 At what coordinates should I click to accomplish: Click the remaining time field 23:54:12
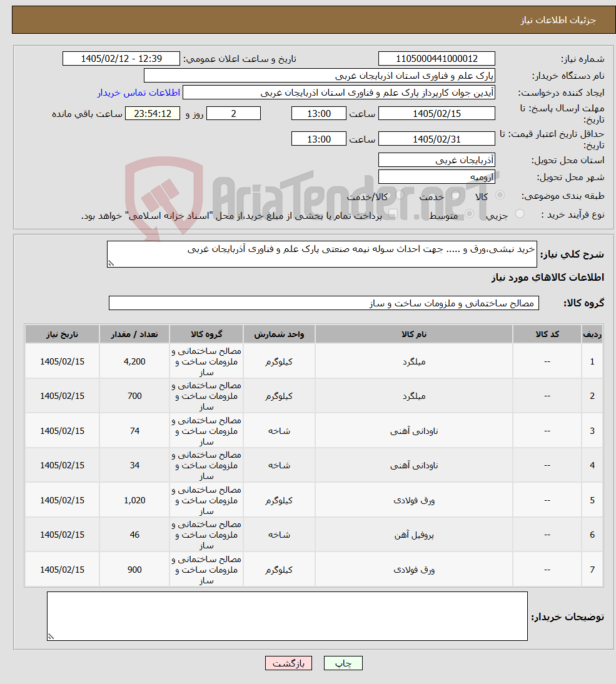point(153,113)
